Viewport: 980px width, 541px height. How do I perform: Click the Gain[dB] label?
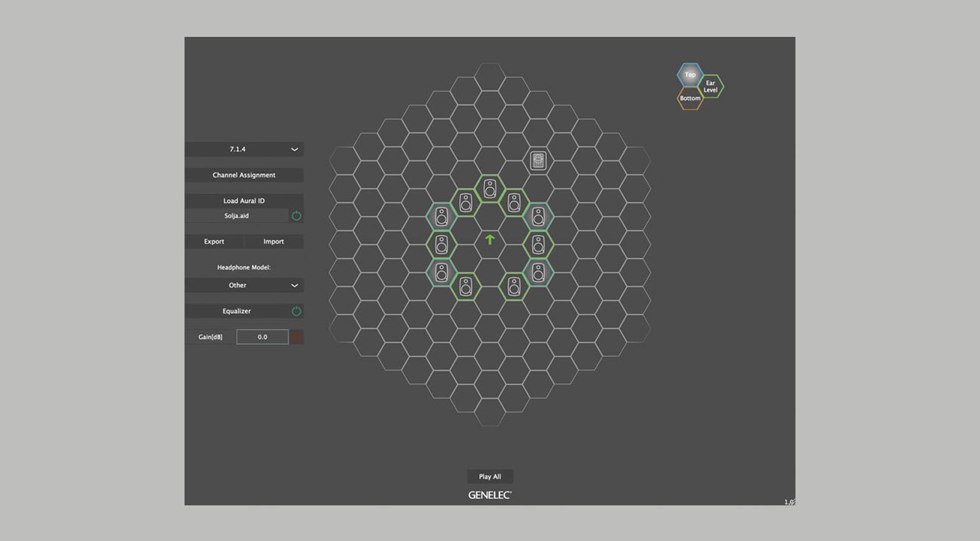211,337
